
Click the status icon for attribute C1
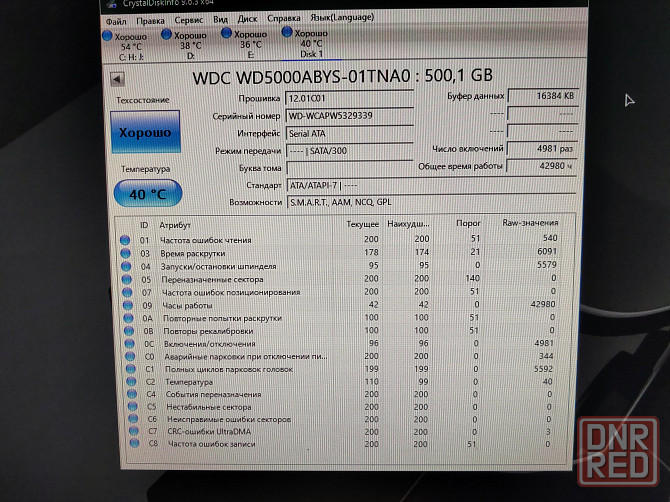131,369
